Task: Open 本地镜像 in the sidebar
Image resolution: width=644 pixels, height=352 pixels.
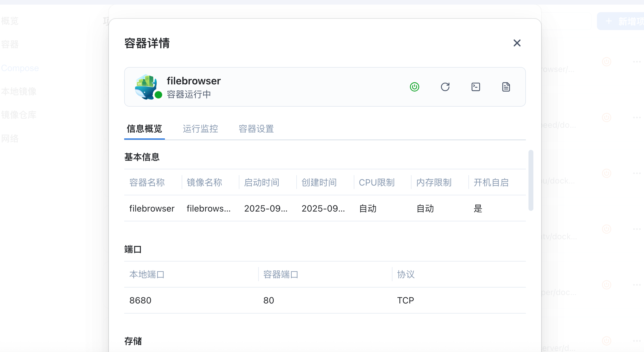Action: 19,92
